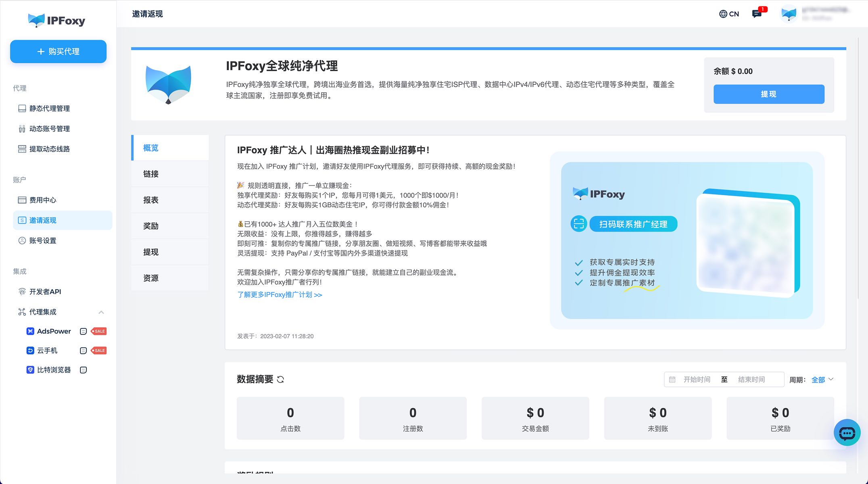Click the 购买代理 button
Viewport: 868px width, 484px height.
[x=58, y=52]
